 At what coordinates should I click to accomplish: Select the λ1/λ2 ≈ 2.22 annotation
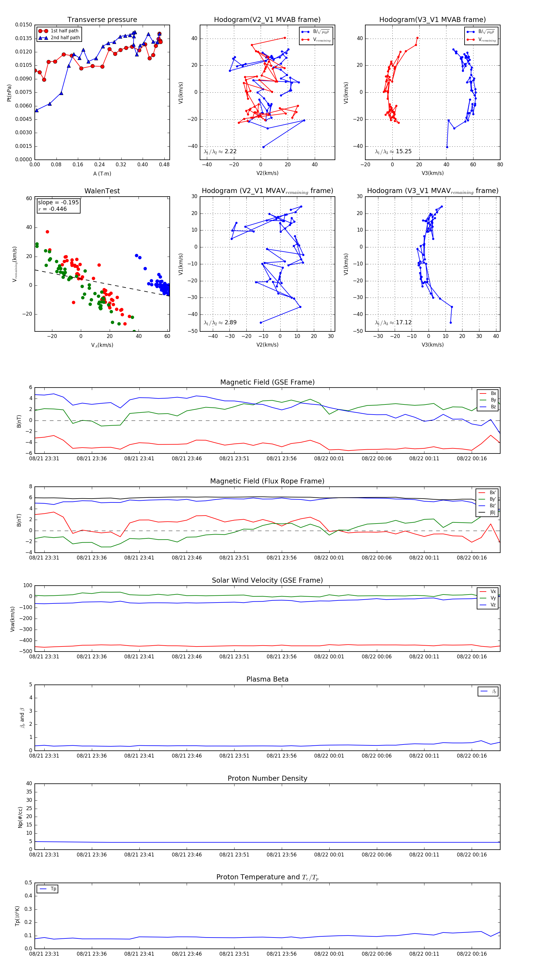pyautogui.click(x=220, y=151)
